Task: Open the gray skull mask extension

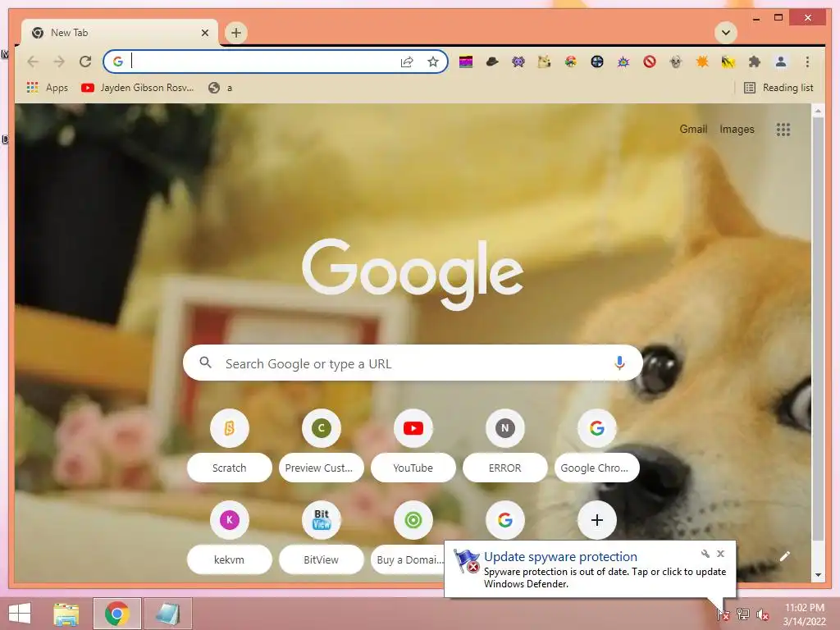Action: (x=676, y=62)
